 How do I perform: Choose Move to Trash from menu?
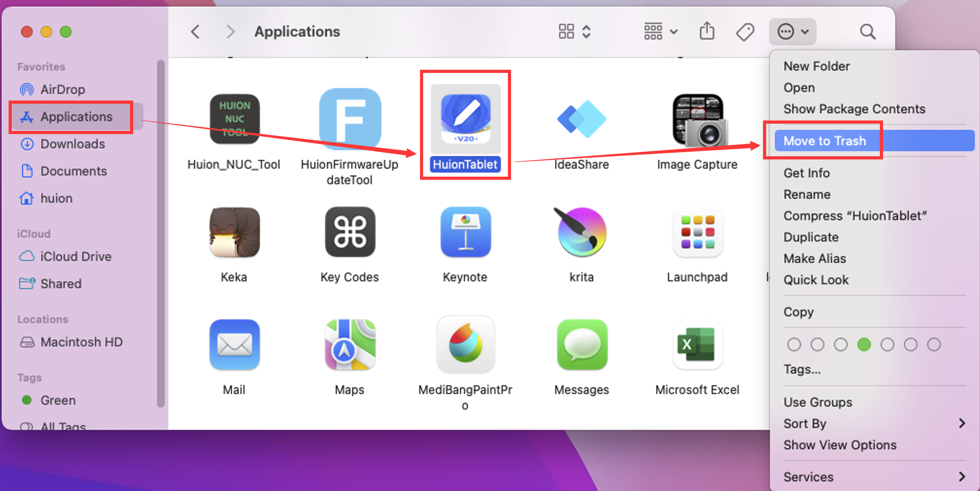(825, 141)
